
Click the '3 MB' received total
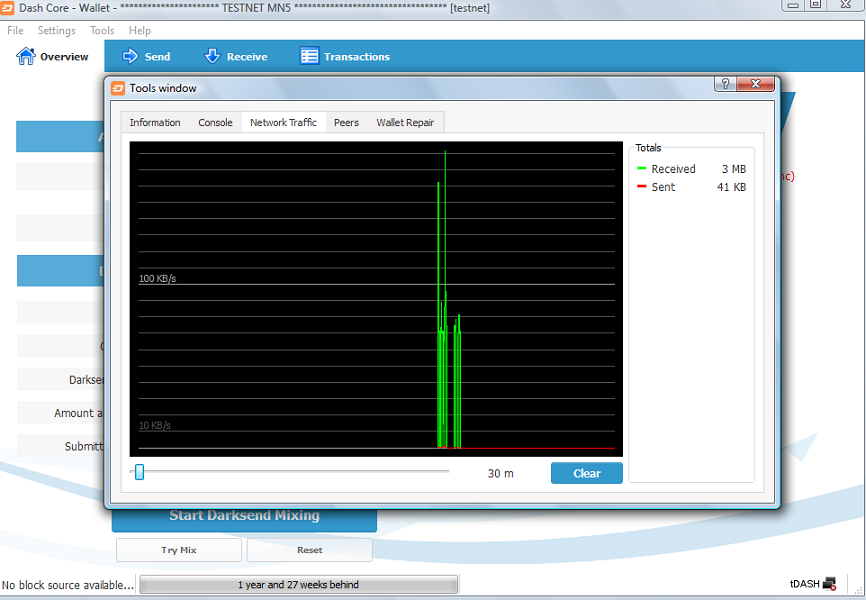[x=733, y=169]
